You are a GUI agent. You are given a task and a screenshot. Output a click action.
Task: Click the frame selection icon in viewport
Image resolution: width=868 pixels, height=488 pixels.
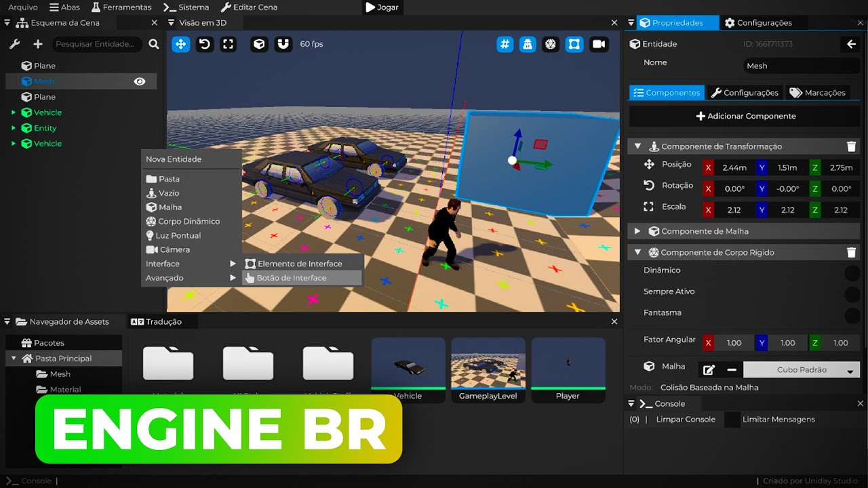tap(574, 44)
